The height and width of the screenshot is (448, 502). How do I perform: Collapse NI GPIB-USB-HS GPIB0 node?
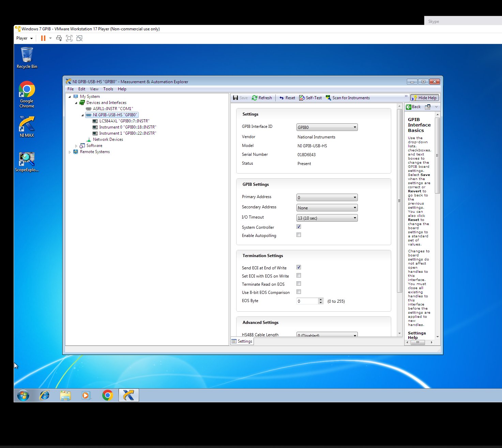pyautogui.click(x=82, y=115)
